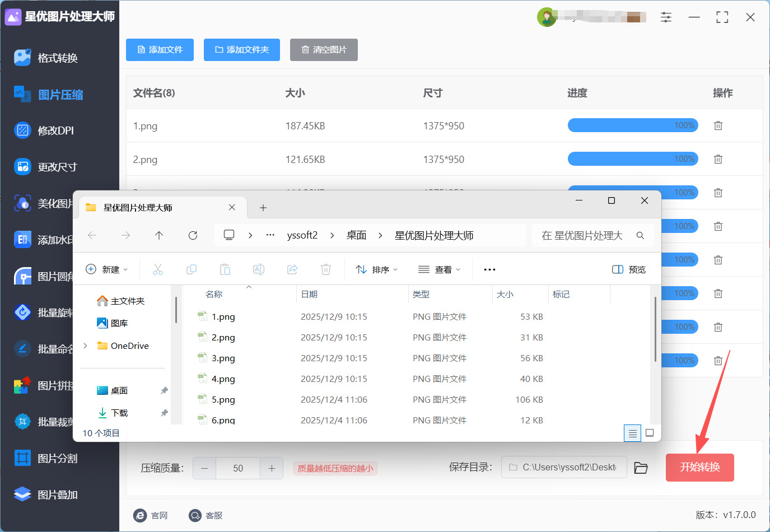Viewport: 770px width, 532px height.
Task: Open the 图片分割 tool in sidebar
Action: pos(57,458)
